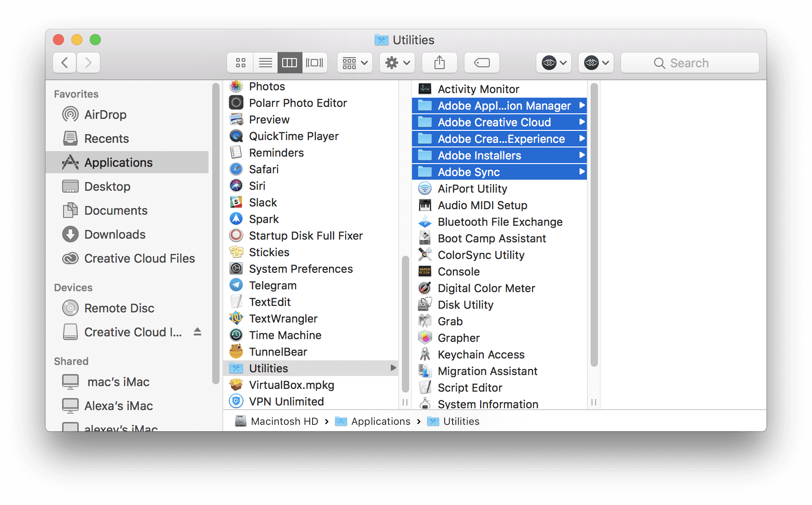Open the gear Action menu

tap(397, 63)
